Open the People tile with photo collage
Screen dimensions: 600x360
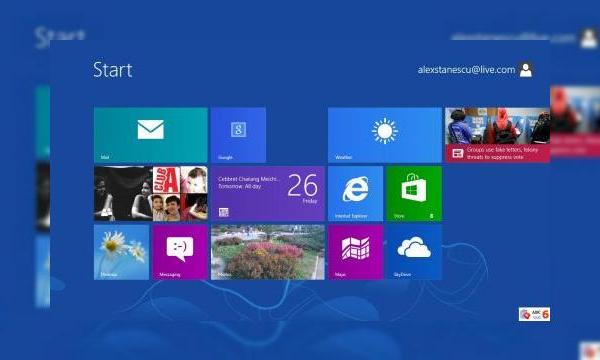click(x=151, y=194)
